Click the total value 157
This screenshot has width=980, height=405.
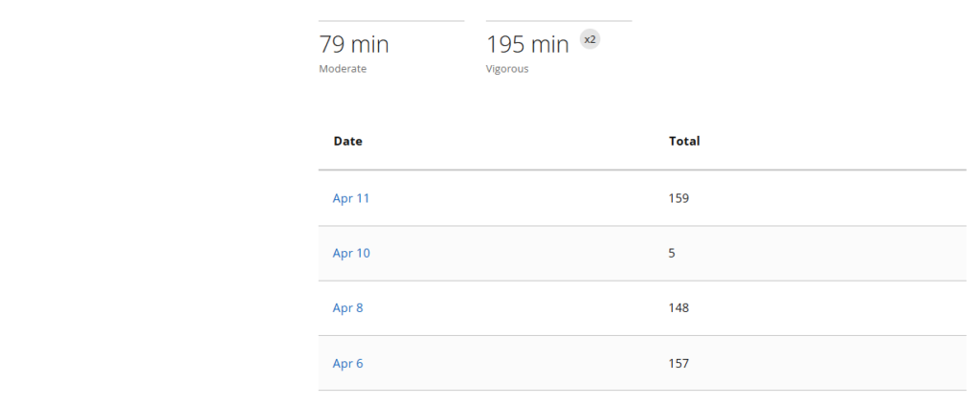click(679, 364)
